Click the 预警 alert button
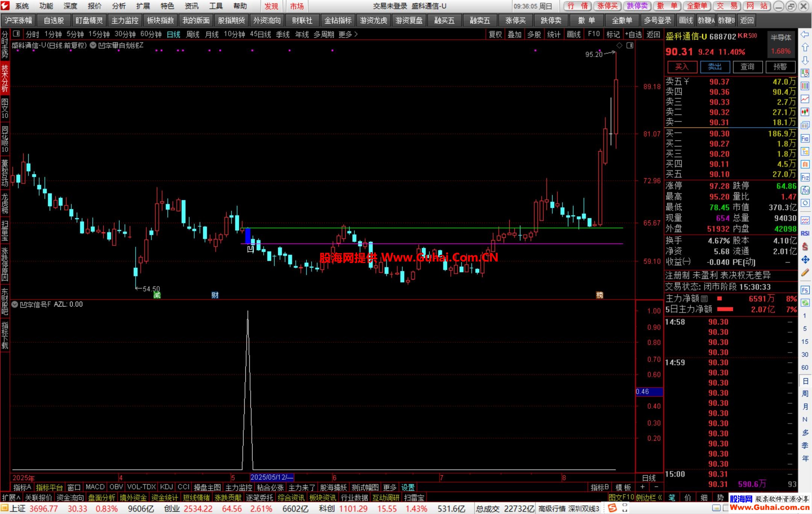Image resolution: width=812 pixels, height=514 pixels. (x=780, y=67)
